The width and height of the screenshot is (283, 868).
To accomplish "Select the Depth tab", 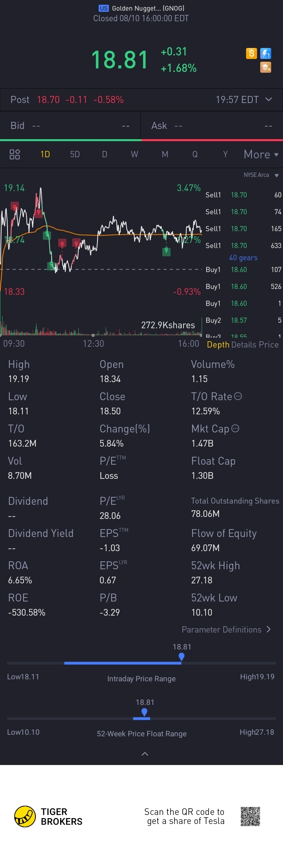I will tap(218, 345).
